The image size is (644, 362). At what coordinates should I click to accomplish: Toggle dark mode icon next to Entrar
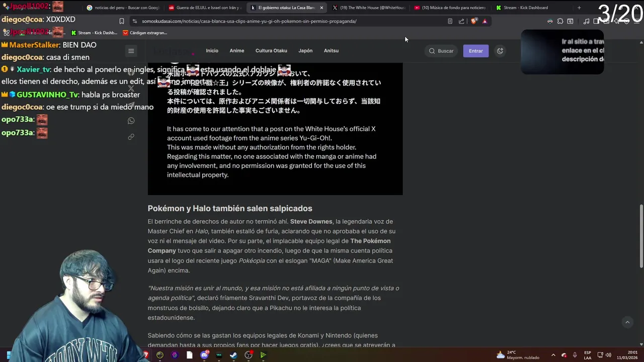click(500, 51)
